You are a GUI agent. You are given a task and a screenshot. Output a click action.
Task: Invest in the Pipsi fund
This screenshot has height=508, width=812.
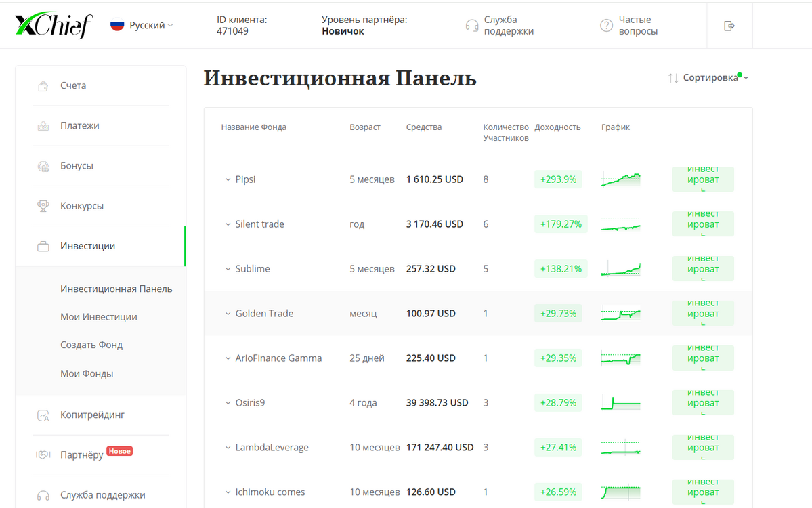[x=703, y=179]
